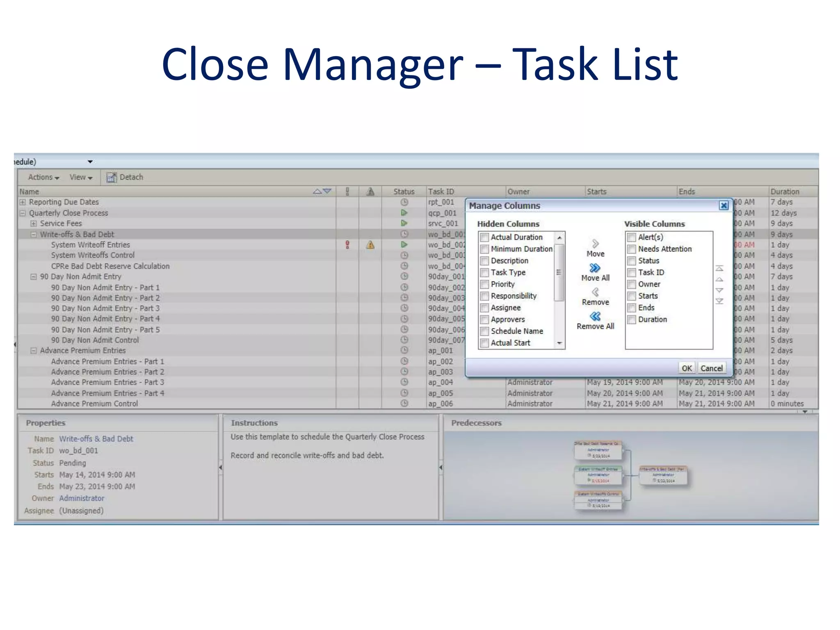The height and width of the screenshot is (630, 840).
Task: Check Duration visible column
Action: pos(632,320)
